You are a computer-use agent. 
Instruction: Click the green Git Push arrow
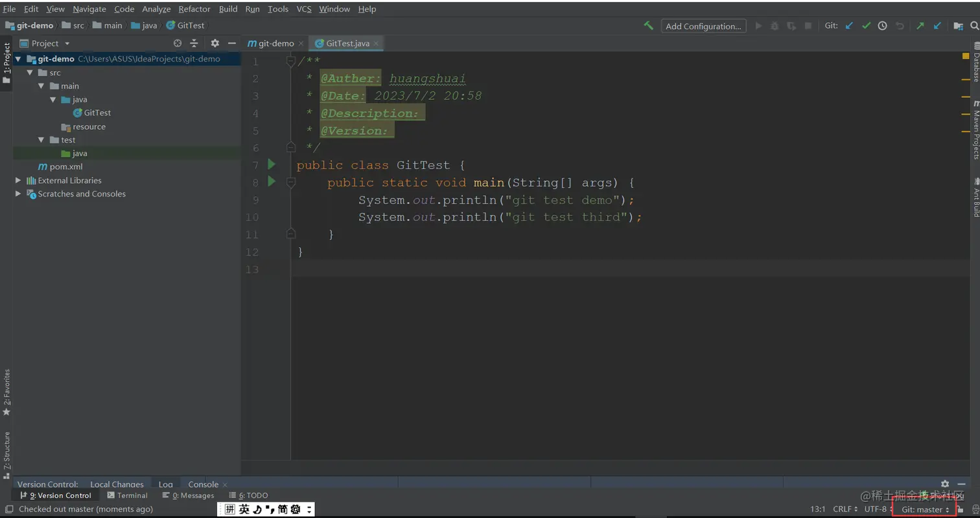click(920, 26)
